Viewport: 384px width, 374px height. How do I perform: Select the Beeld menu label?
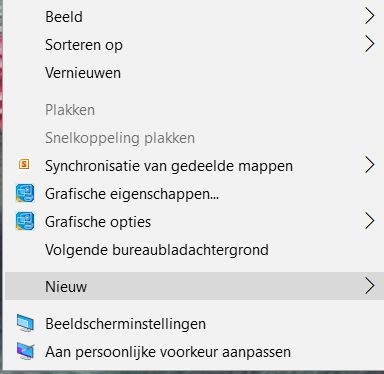(x=64, y=17)
